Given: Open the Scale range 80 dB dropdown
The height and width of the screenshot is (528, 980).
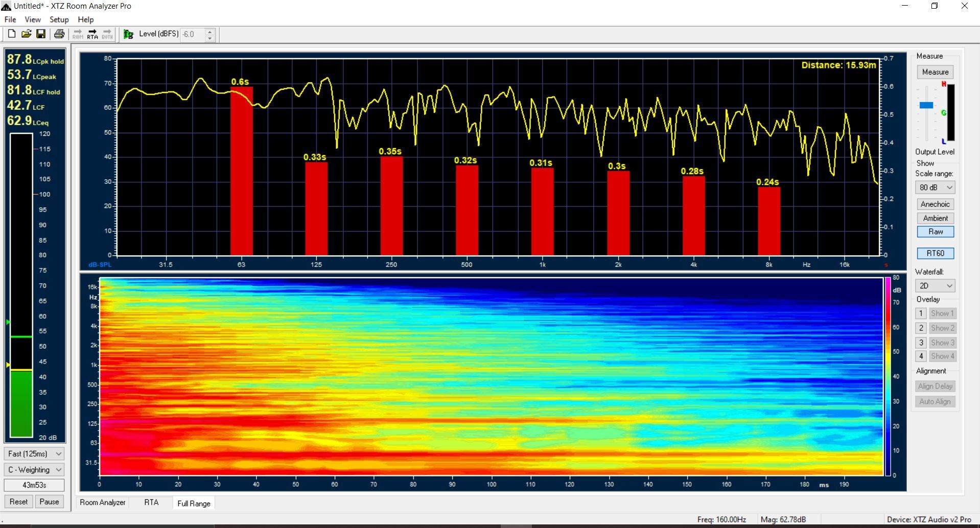Looking at the screenshot, I should click(x=935, y=187).
